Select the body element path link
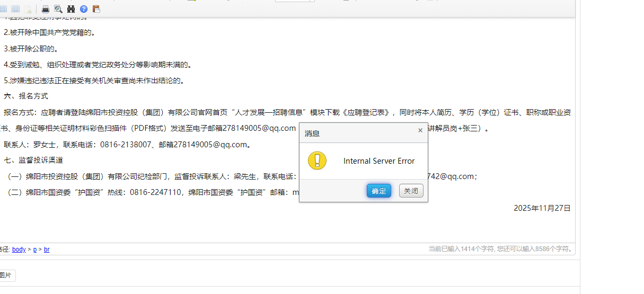The width and height of the screenshot is (644, 294). 19,250
